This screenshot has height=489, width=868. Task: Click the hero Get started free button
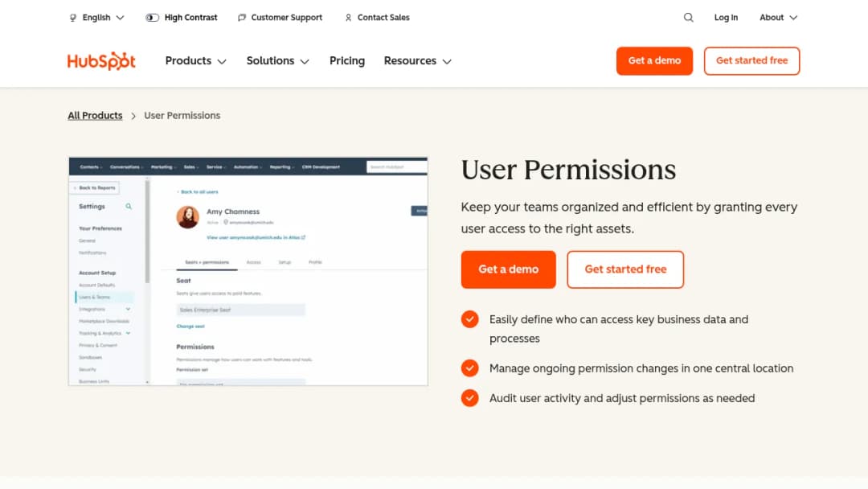tap(625, 269)
